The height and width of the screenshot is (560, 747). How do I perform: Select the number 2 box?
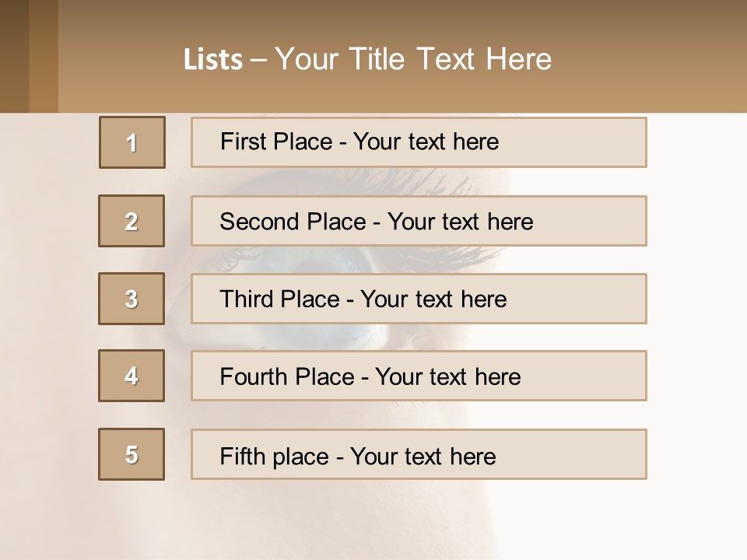pyautogui.click(x=132, y=221)
